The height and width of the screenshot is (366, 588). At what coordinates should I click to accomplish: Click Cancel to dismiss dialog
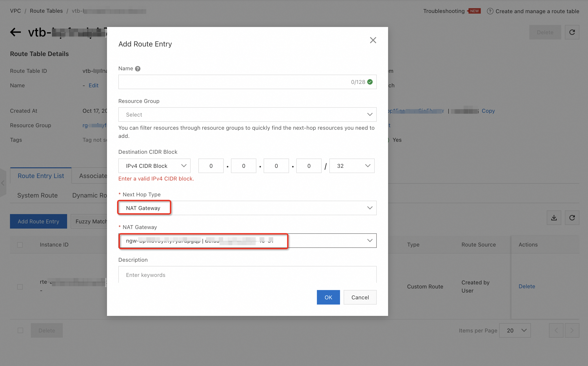tap(360, 297)
